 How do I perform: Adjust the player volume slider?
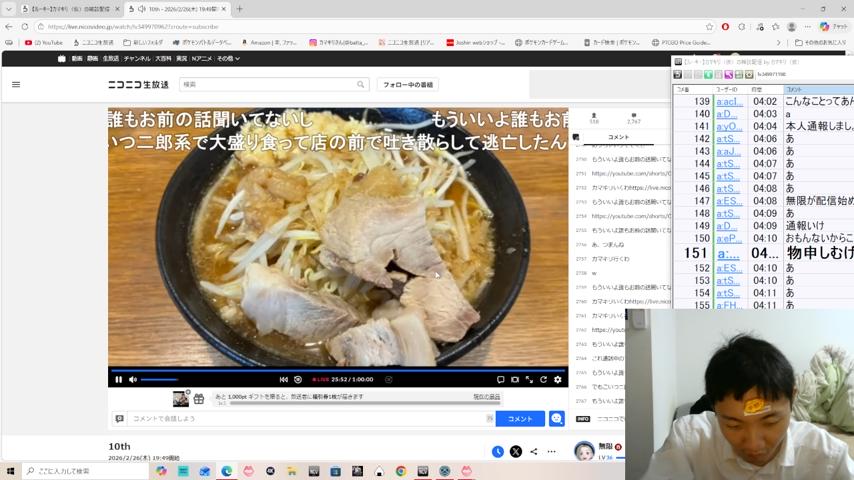coord(160,380)
